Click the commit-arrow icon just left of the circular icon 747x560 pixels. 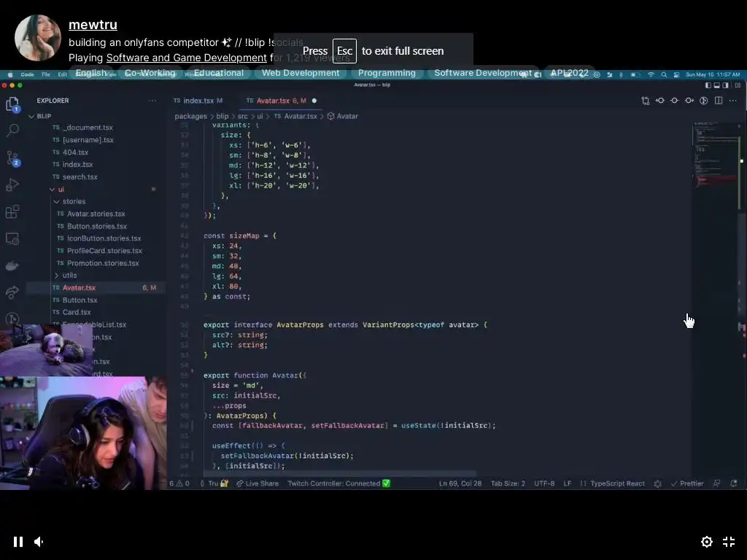pyautogui.click(x=689, y=101)
